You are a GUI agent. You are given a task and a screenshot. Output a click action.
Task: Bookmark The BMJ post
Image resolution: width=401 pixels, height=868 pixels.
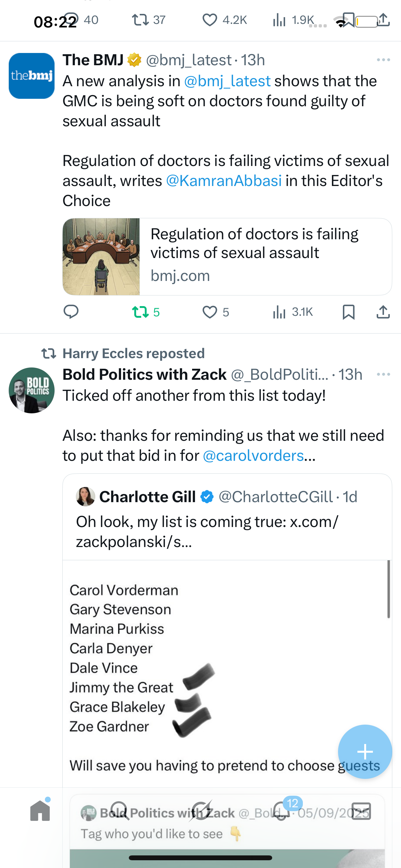click(x=348, y=312)
